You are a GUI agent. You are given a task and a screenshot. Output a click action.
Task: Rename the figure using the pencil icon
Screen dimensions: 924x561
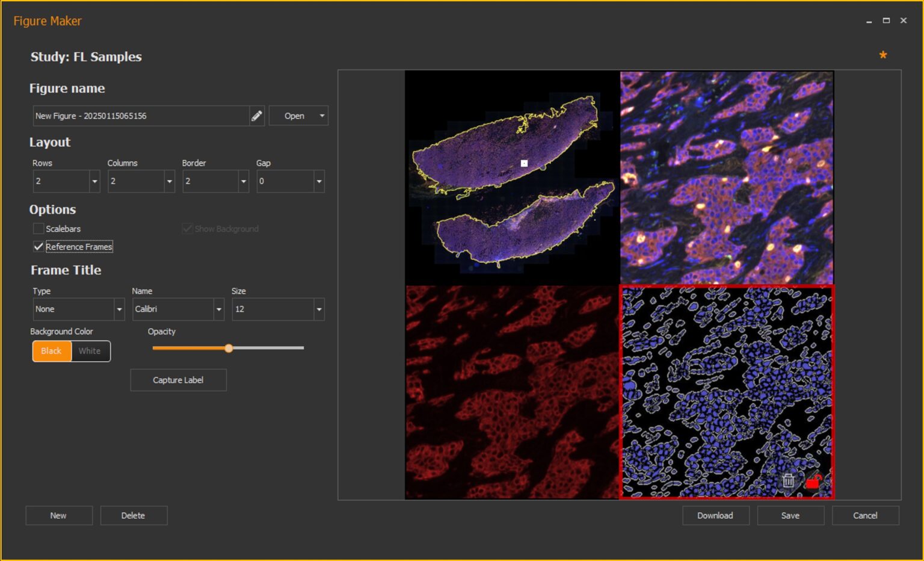point(256,116)
